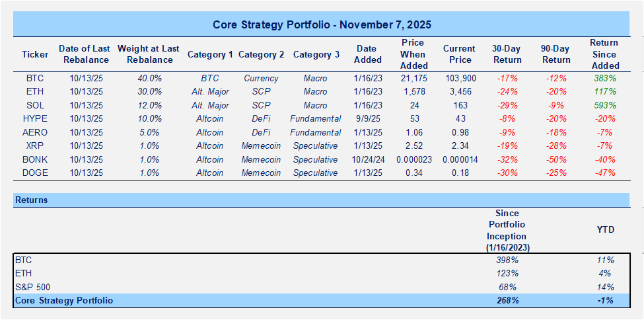The height and width of the screenshot is (320, 644).
Task: Click ETH's 30.0% weight cell
Action: (x=149, y=92)
